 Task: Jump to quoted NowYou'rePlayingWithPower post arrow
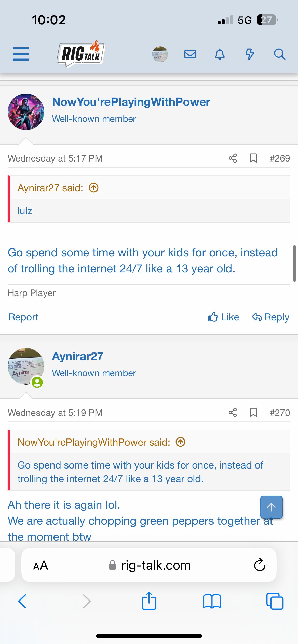coord(181,442)
